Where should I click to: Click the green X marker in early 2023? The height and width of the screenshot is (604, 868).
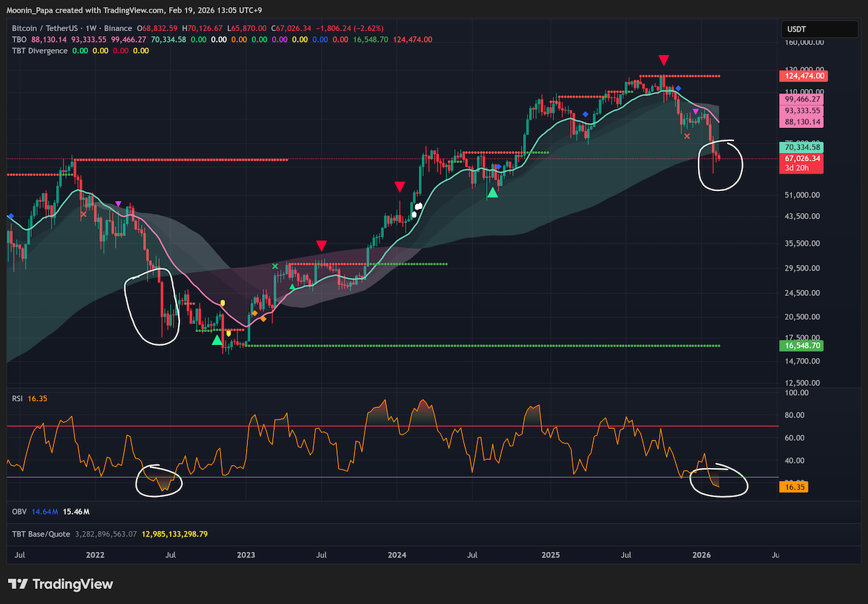[275, 266]
